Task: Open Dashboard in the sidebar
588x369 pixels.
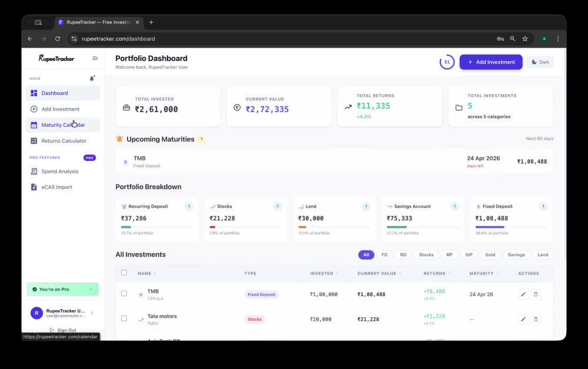Action: pos(63,93)
